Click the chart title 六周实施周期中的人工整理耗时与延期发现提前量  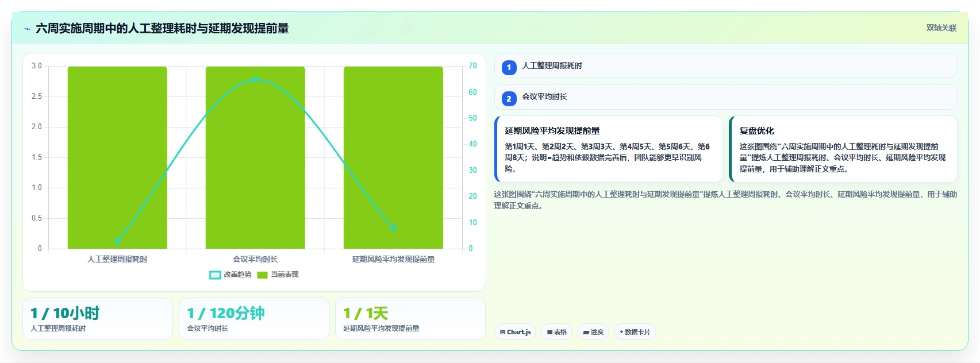(162, 28)
